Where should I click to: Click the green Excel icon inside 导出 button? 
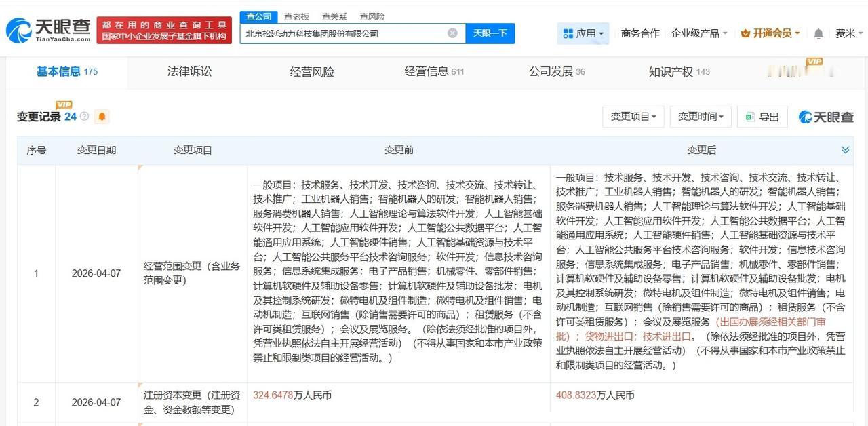coord(749,116)
